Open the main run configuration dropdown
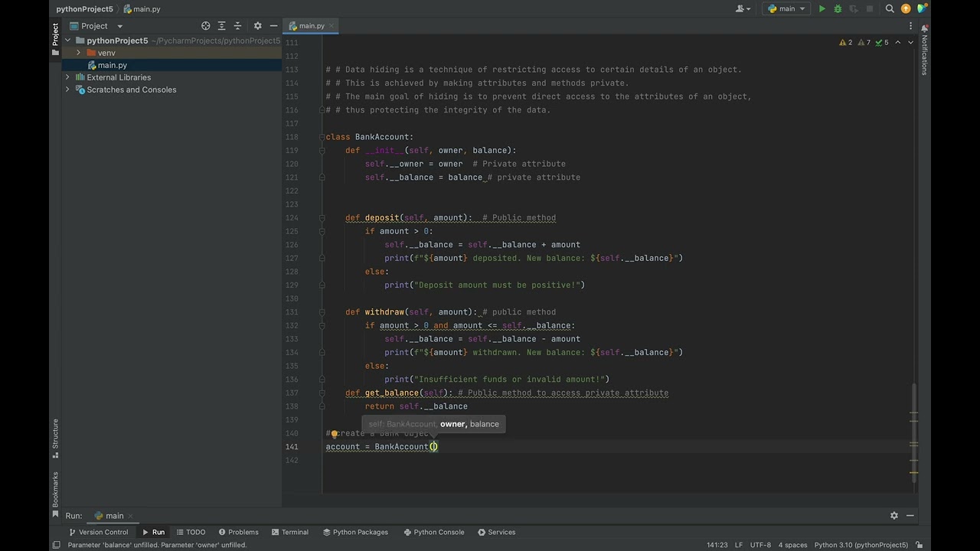This screenshot has width=980, height=551. [786, 9]
